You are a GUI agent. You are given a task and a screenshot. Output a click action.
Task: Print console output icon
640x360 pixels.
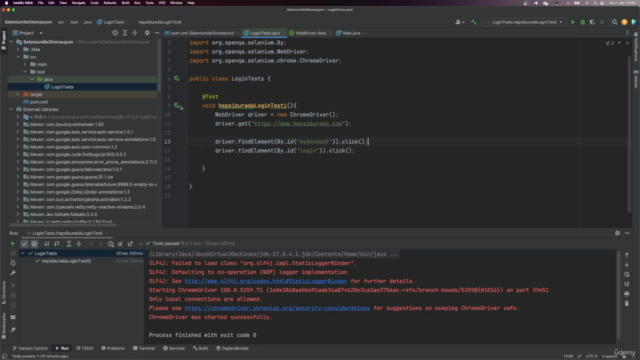click(627, 294)
